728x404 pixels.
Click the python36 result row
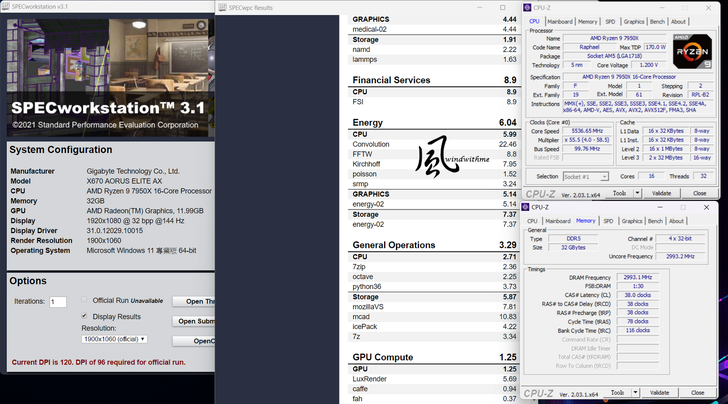click(434, 287)
